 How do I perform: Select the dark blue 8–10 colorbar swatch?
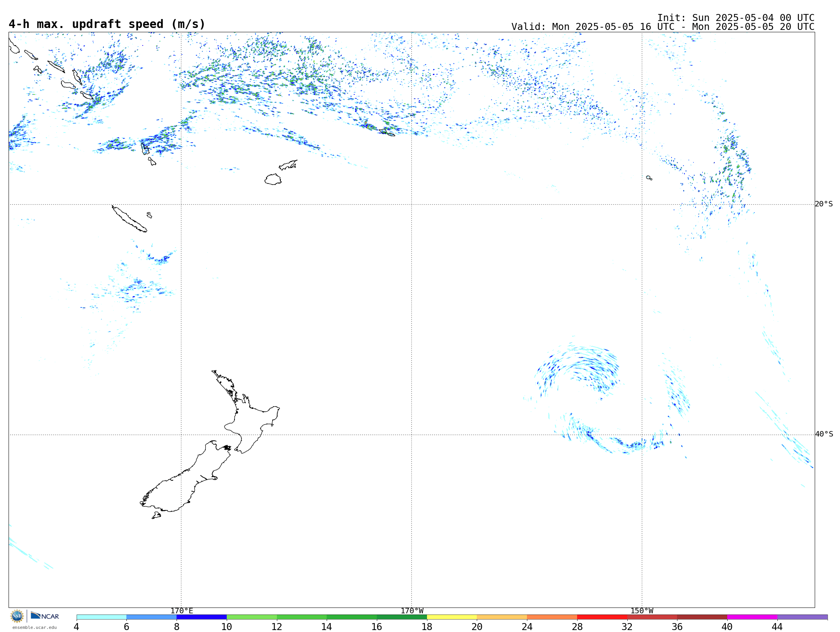(x=202, y=617)
